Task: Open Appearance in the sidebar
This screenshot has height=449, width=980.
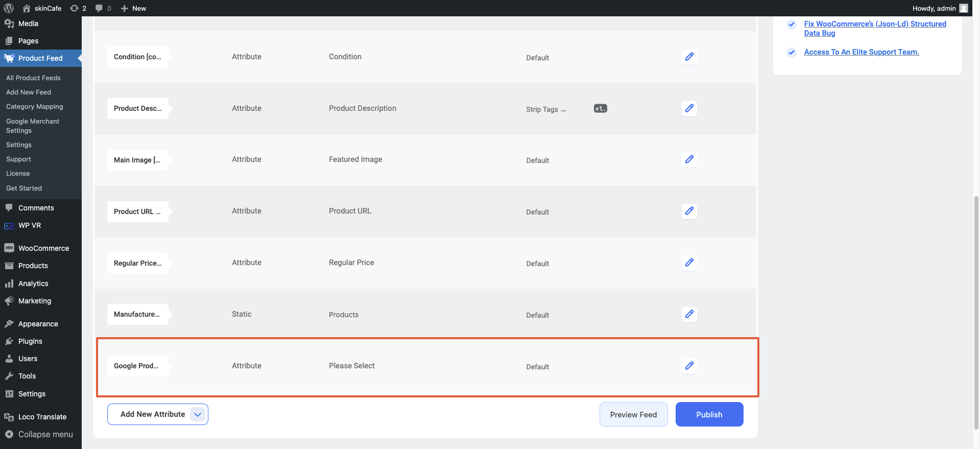Action: 41,324
